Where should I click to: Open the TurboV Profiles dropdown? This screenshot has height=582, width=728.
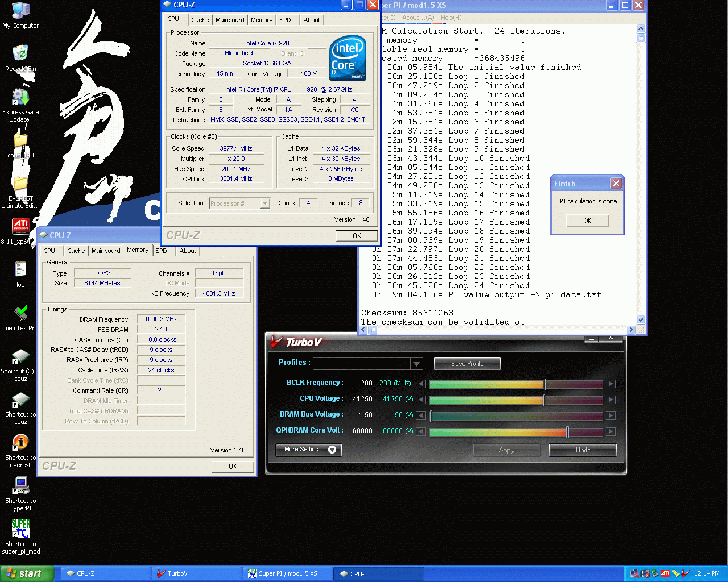tap(417, 364)
